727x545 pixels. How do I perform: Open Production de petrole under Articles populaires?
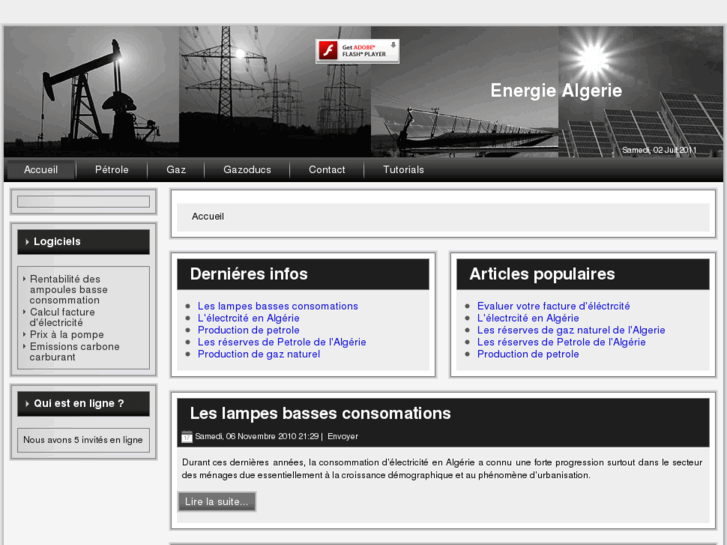pyautogui.click(x=528, y=354)
